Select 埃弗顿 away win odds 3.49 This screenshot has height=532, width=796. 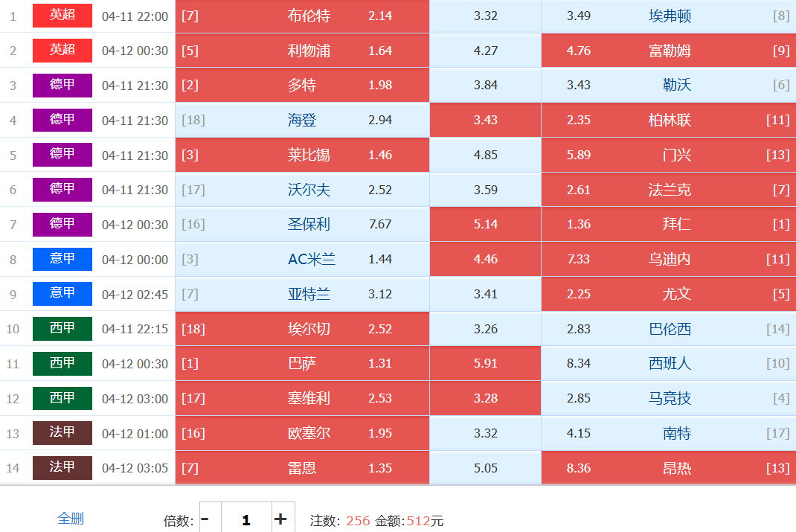pyautogui.click(x=668, y=16)
